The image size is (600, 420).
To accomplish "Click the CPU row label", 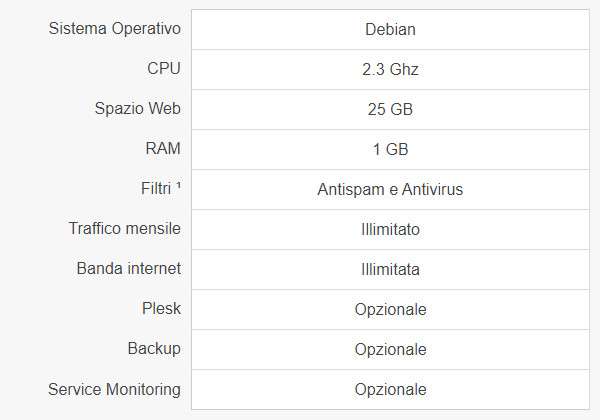I will 163,68.
